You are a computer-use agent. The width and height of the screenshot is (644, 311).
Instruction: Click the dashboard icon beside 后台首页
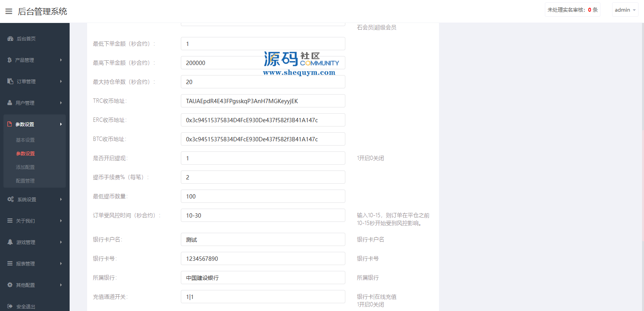pyautogui.click(x=10, y=39)
